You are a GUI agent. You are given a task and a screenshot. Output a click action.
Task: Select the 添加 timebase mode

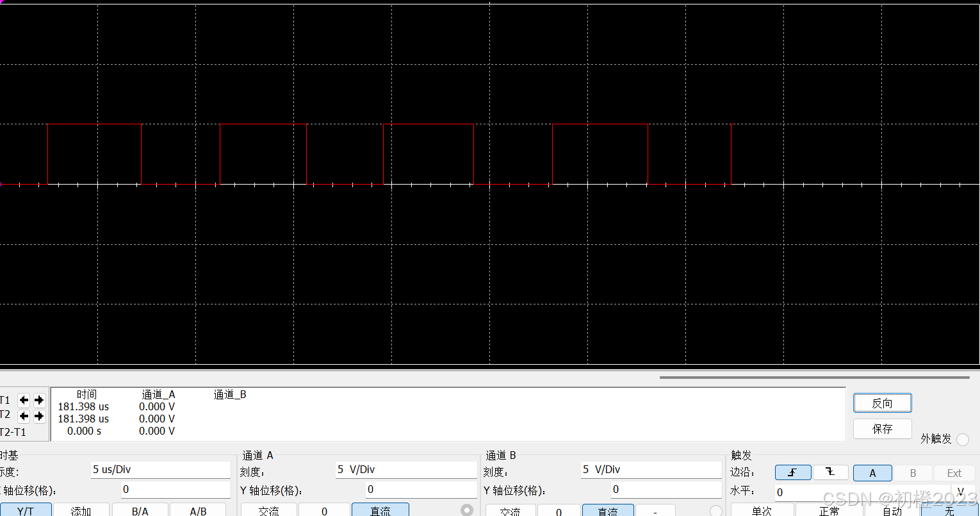(81, 510)
